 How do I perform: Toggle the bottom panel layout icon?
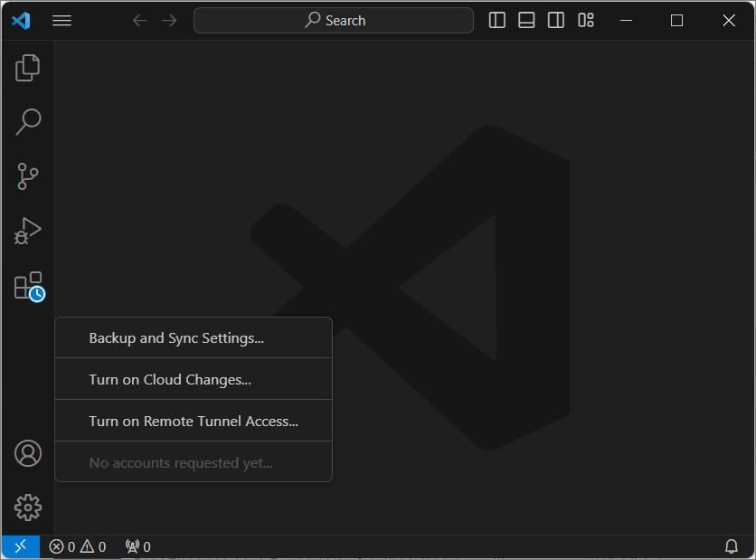point(526,20)
